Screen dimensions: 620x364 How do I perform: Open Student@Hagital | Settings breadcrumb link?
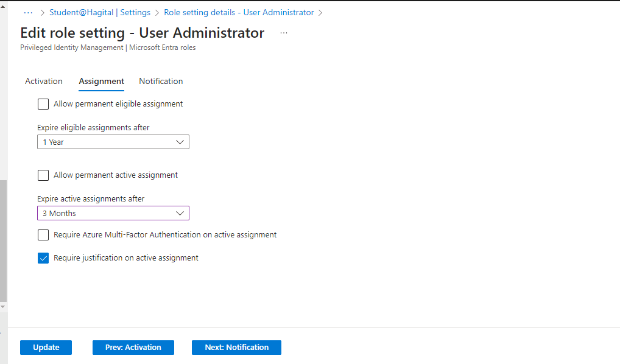[x=100, y=12]
